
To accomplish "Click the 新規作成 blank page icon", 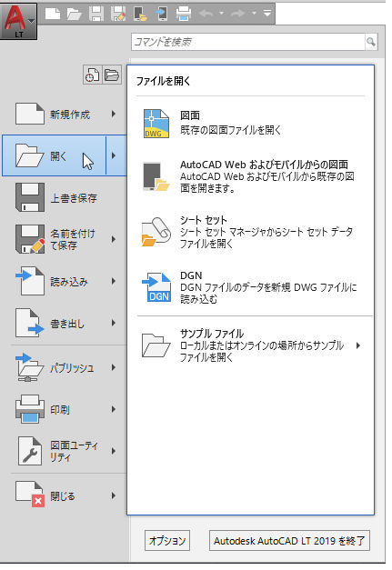I will click(29, 115).
